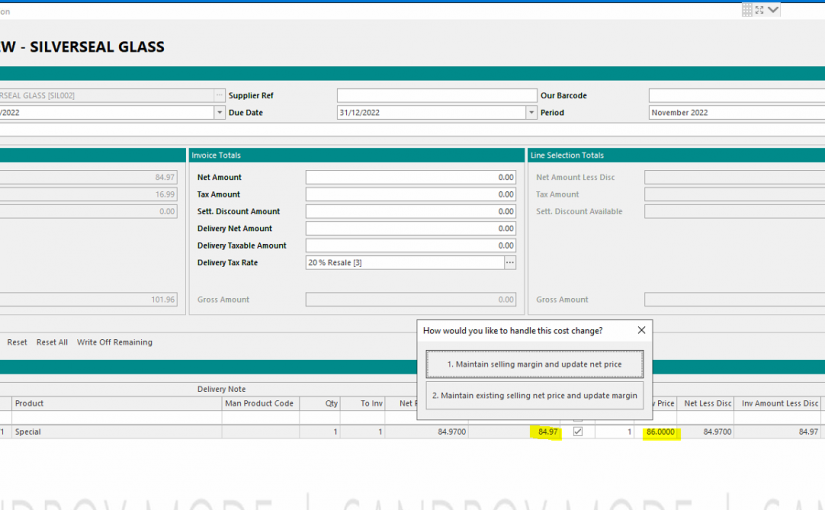This screenshot has width=825, height=510.
Task: Open the invoice date dropdown arrow
Action: pyautogui.click(x=219, y=113)
